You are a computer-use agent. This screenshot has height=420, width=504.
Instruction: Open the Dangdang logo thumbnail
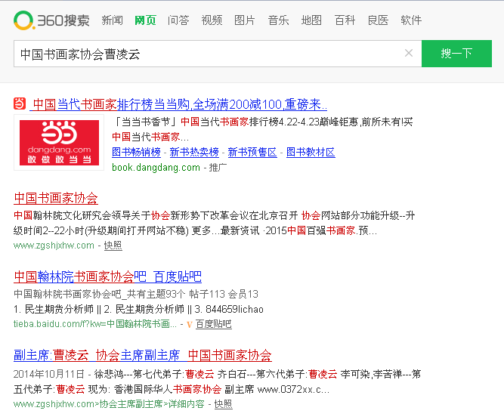[59, 142]
